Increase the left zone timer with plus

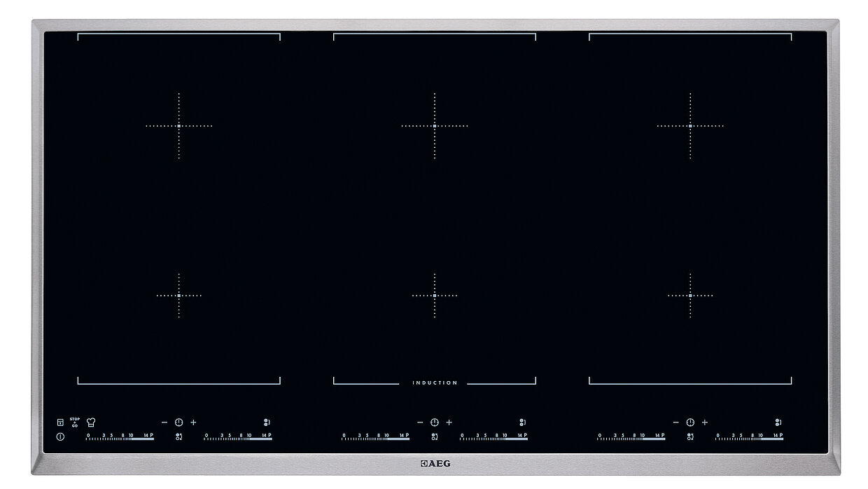(194, 422)
